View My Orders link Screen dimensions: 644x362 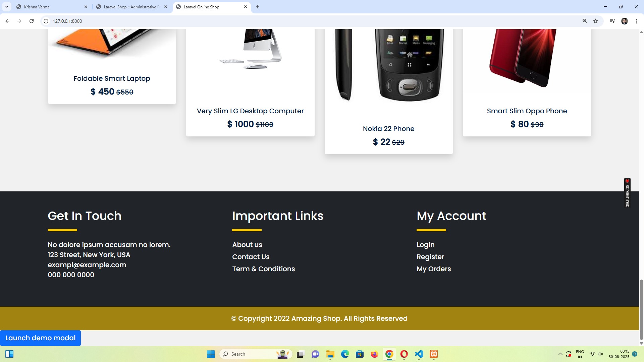(434, 269)
